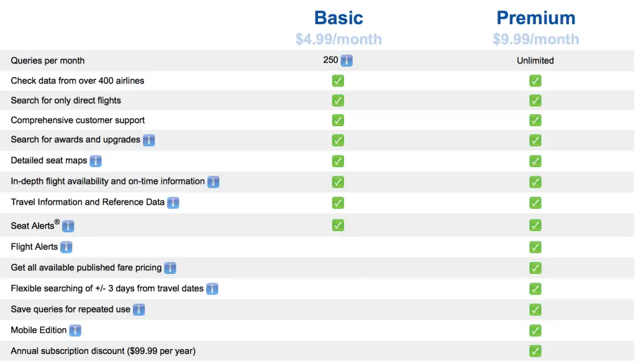This screenshot has width=636, height=364.
Task: Click the Flight Alerts info icon
Action: [x=66, y=247]
